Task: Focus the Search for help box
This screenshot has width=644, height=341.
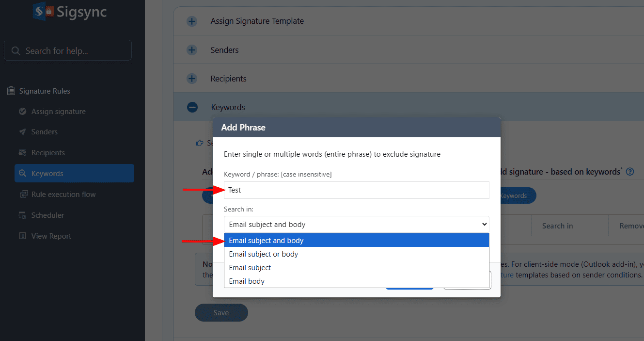Action: pyautogui.click(x=68, y=50)
